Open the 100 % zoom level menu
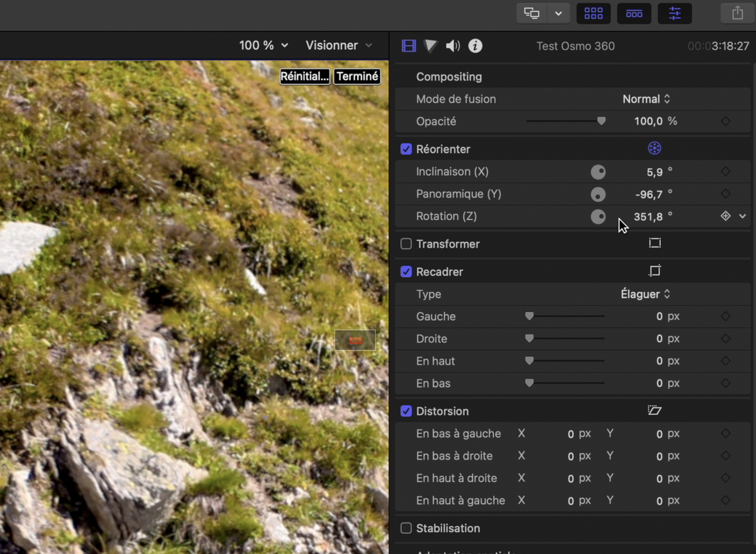 [x=263, y=45]
